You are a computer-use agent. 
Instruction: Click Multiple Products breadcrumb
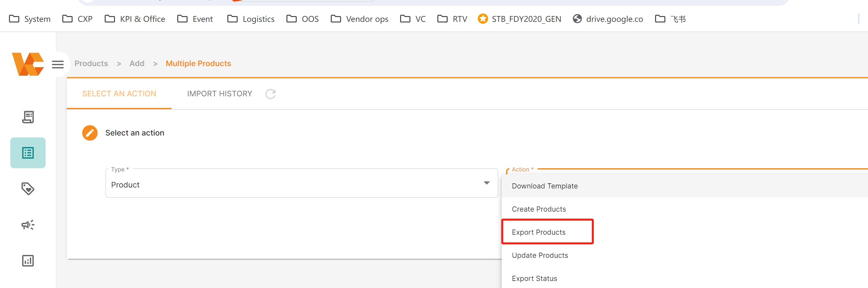pos(198,63)
